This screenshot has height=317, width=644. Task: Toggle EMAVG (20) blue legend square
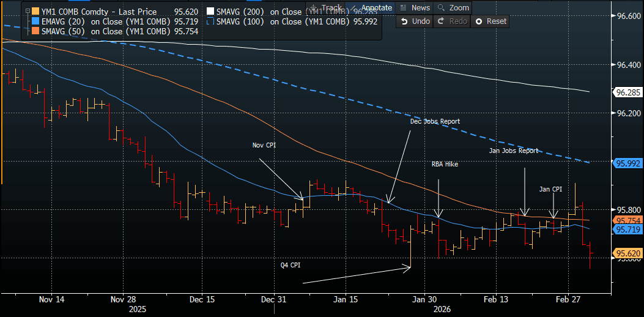click(35, 21)
